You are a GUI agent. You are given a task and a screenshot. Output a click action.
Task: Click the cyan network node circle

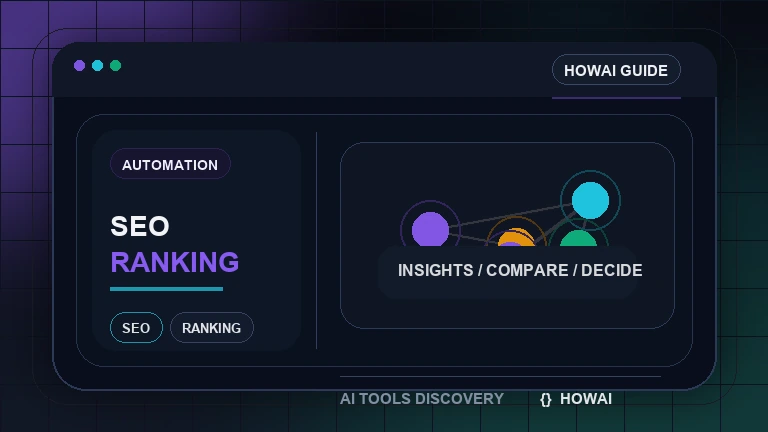pos(590,200)
